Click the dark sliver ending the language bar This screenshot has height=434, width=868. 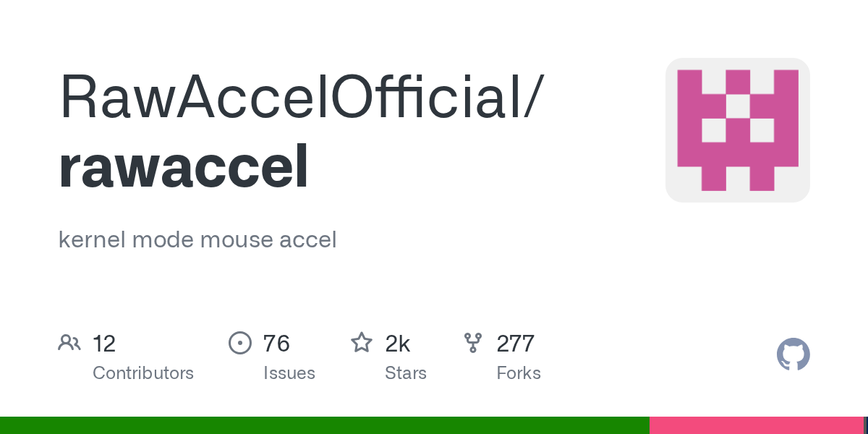point(865,425)
